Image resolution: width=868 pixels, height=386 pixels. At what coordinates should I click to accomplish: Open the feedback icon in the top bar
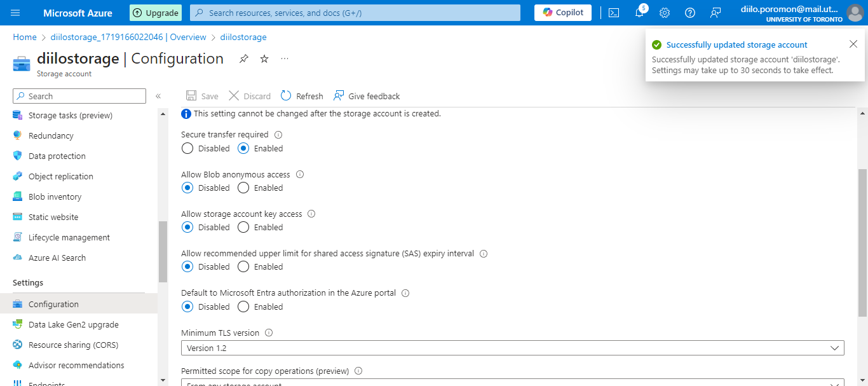point(715,12)
